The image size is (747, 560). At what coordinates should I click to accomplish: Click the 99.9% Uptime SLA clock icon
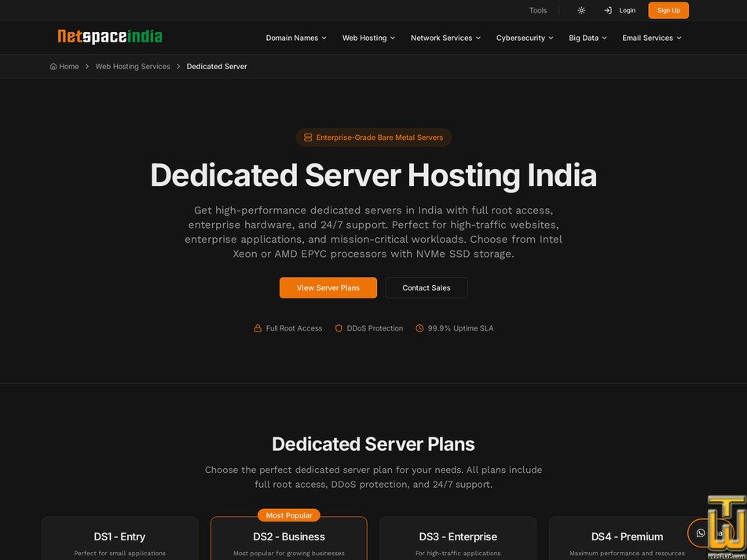point(419,328)
